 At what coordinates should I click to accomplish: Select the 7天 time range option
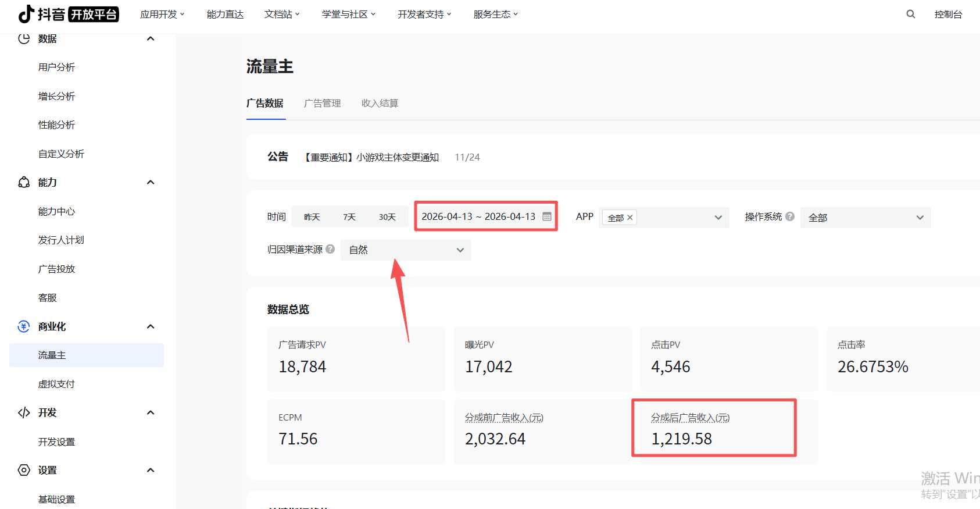(349, 217)
